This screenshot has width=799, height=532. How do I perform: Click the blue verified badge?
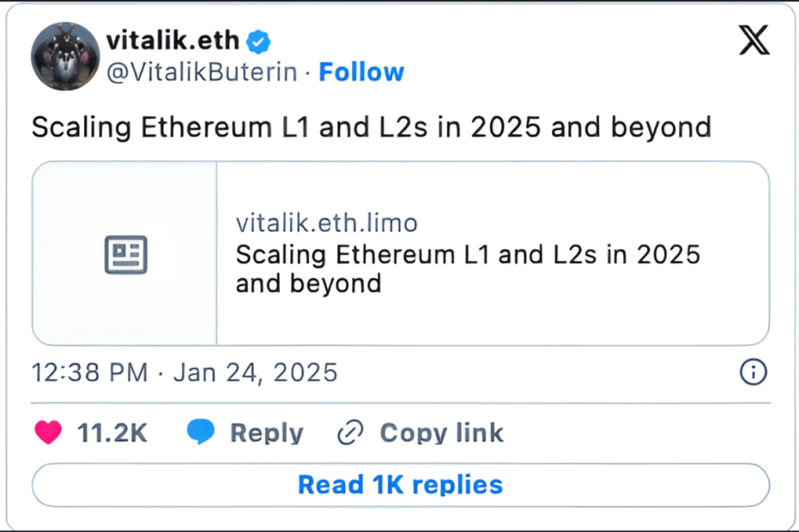259,41
